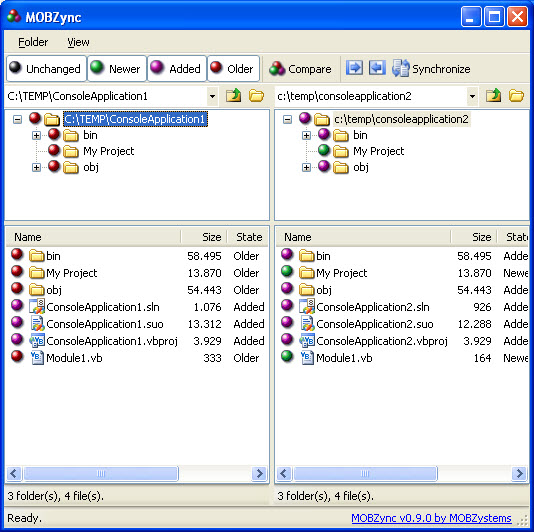Image resolution: width=534 pixels, height=532 pixels.
Task: Browse for folder in right pane
Action: pyautogui.click(x=516, y=96)
